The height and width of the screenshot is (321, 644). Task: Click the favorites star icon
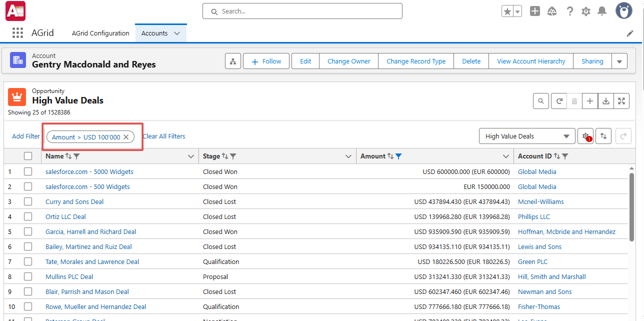click(507, 11)
